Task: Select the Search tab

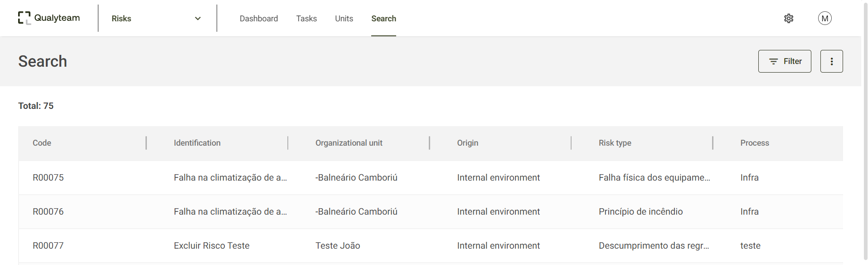Action: 383,19
